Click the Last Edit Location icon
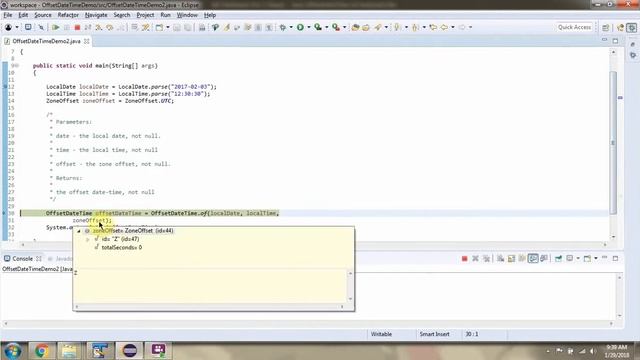640x360 pixels. pyautogui.click(x=433, y=27)
